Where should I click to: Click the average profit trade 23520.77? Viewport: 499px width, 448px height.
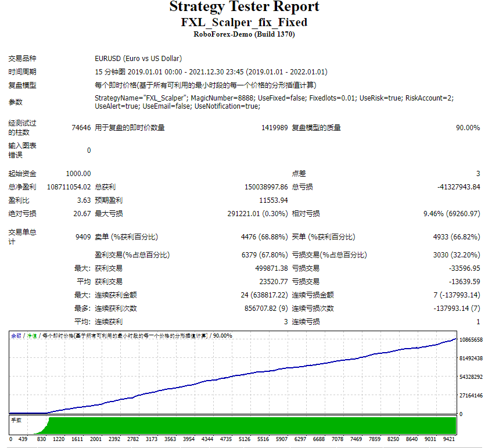coord(274,282)
